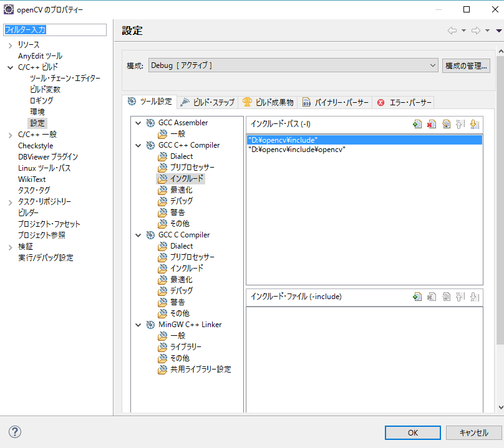Click the 構成の管理... button

click(x=466, y=65)
